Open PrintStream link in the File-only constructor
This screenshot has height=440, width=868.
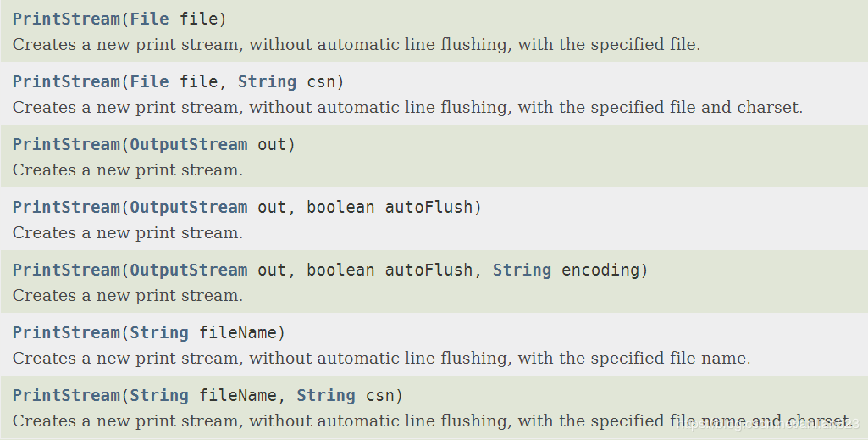[x=66, y=19]
